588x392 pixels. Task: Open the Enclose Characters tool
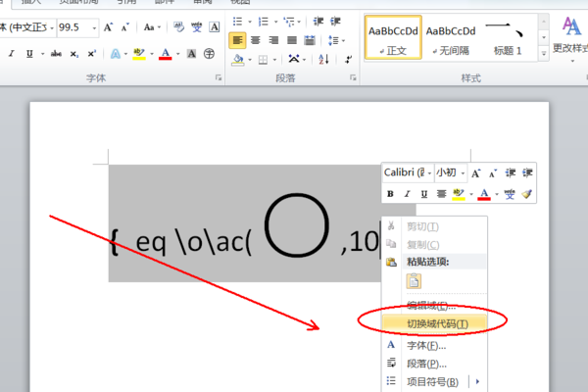pyautogui.click(x=209, y=54)
